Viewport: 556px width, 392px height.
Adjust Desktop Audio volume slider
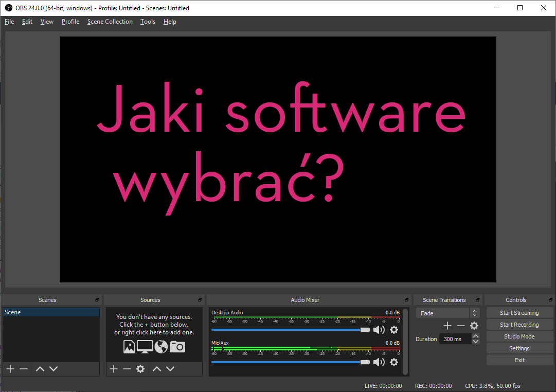pyautogui.click(x=291, y=330)
